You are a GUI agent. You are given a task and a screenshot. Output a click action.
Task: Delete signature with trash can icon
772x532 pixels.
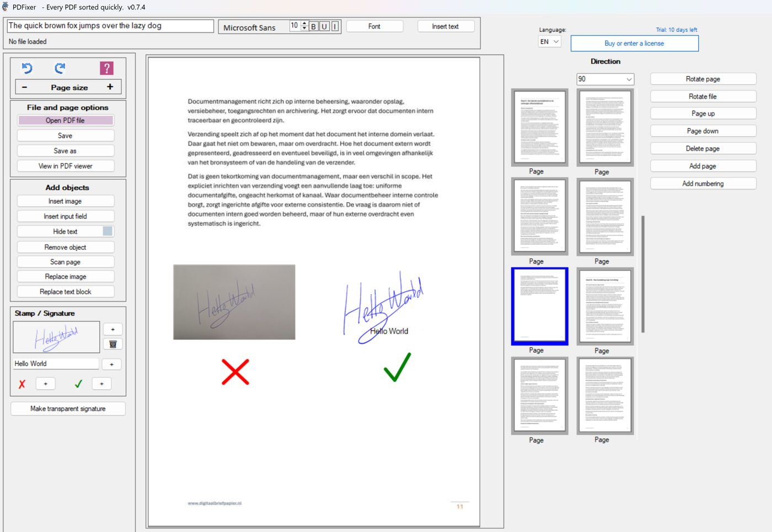(113, 344)
